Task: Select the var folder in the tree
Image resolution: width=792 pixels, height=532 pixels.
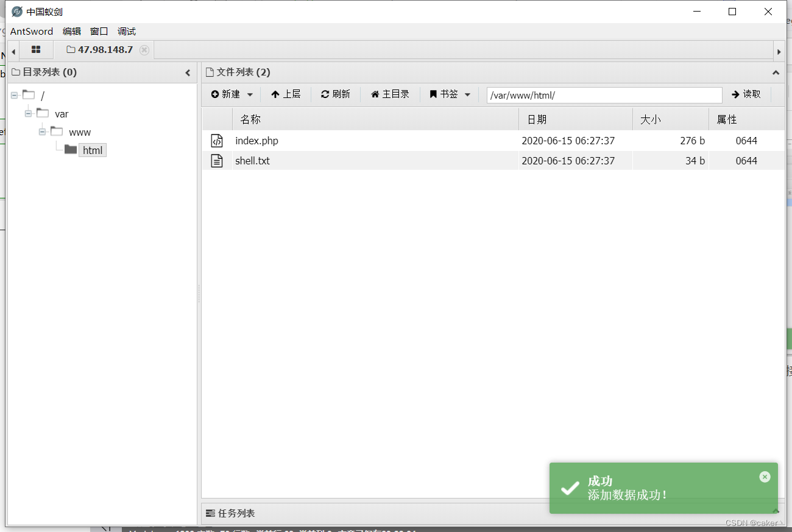Action: [62, 114]
